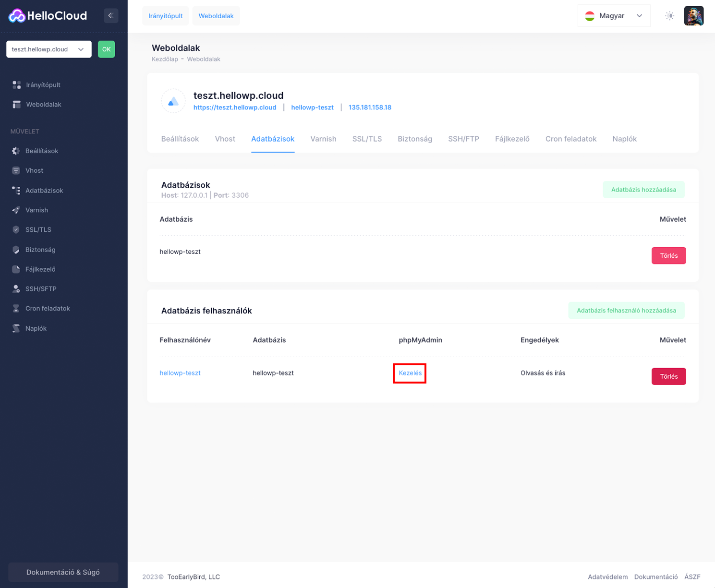Screen dimensions: 715x588
Task: Click the SSH/SFTP user icon in sidebar
Action: coord(16,289)
